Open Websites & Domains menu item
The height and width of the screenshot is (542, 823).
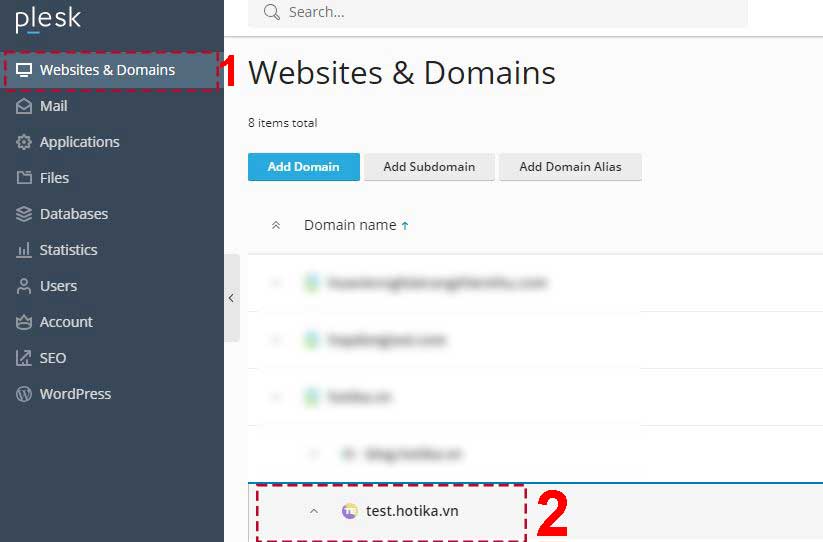coord(107,70)
